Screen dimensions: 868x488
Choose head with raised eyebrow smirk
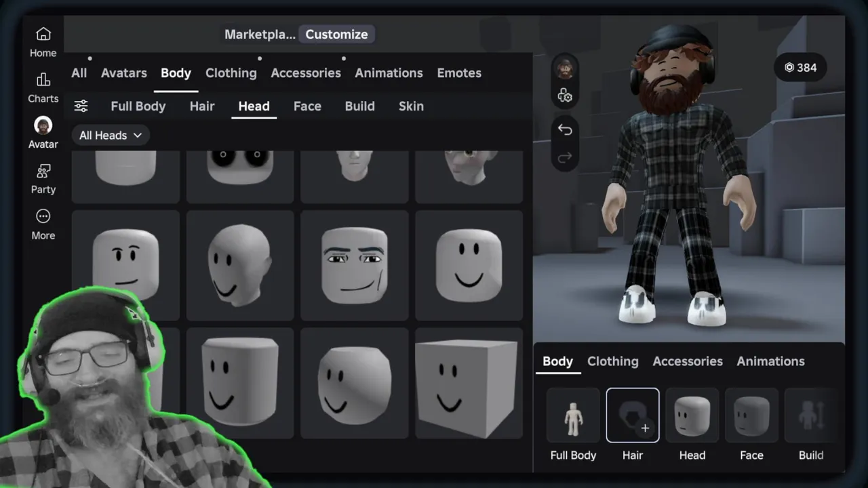pyautogui.click(x=125, y=265)
